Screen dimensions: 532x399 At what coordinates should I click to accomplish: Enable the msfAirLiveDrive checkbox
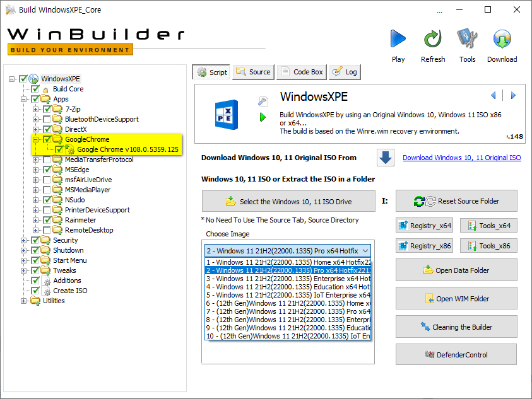click(x=47, y=180)
